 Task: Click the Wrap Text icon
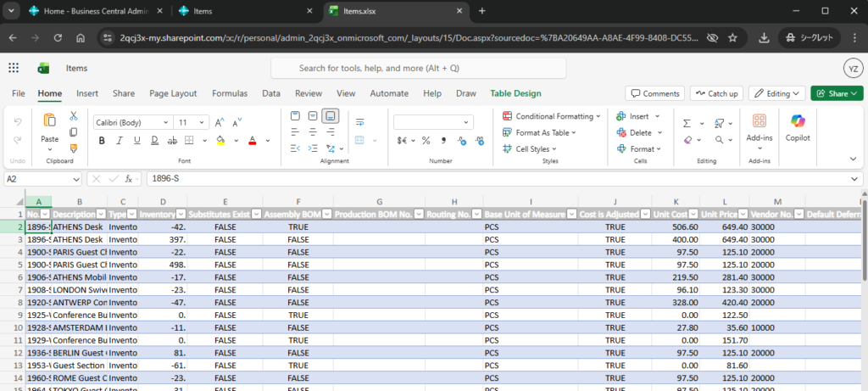point(359,123)
